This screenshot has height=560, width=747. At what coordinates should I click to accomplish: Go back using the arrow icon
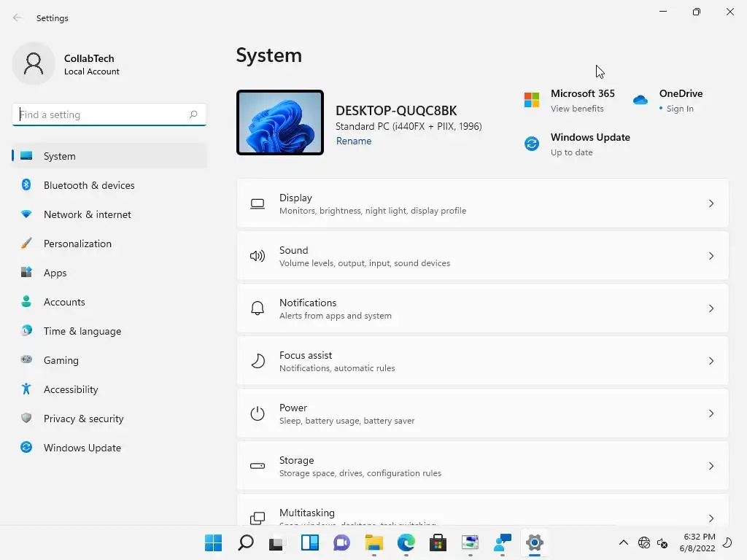coord(18,17)
